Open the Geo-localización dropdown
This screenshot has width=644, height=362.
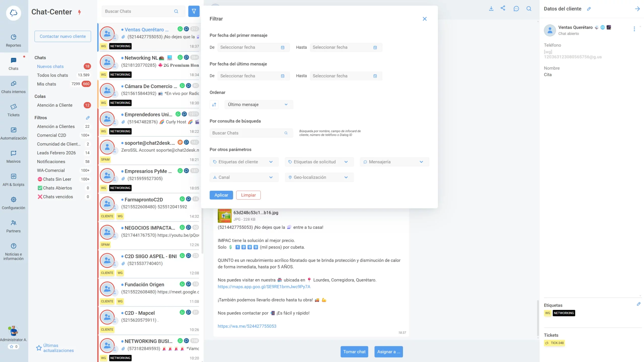[319, 177]
